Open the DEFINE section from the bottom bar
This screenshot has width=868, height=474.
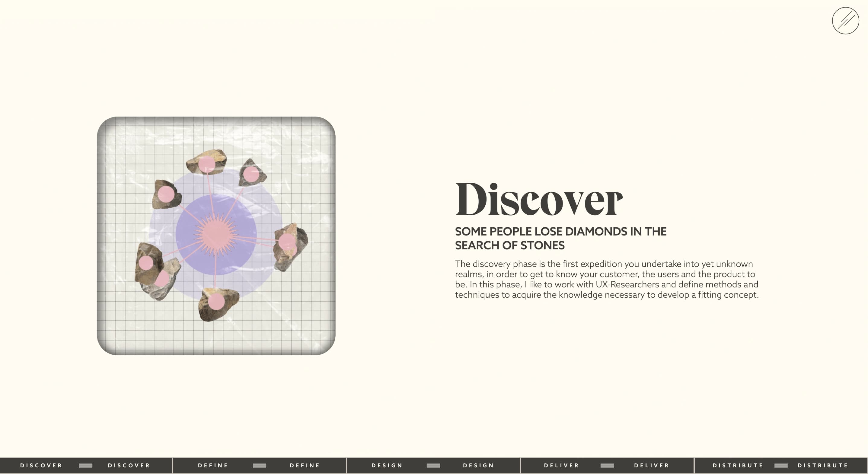(x=213, y=465)
